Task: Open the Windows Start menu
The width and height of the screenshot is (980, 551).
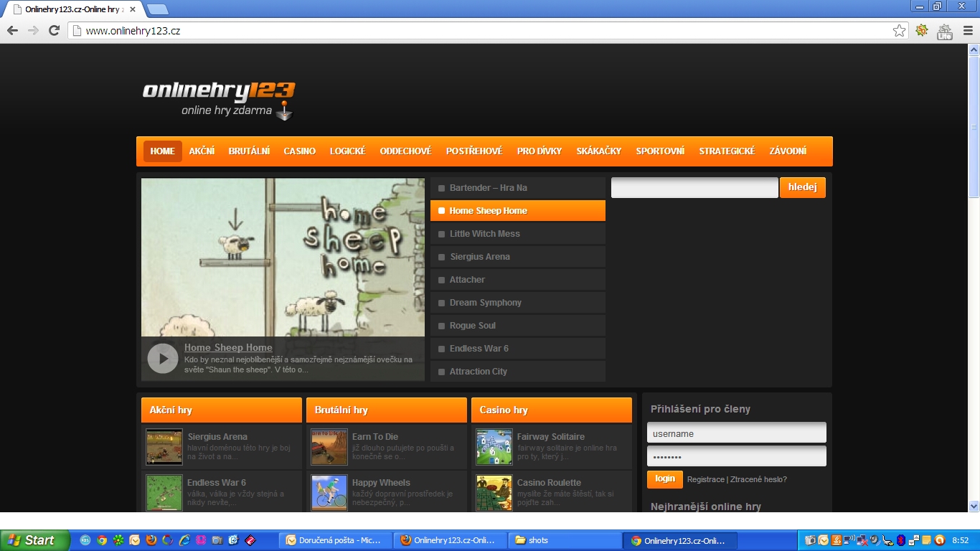Action: (34, 540)
